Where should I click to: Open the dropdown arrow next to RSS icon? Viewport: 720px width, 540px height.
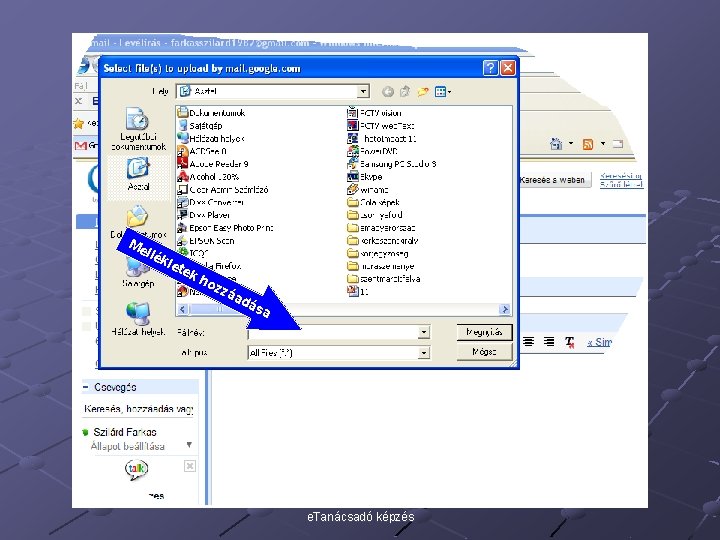click(602, 144)
